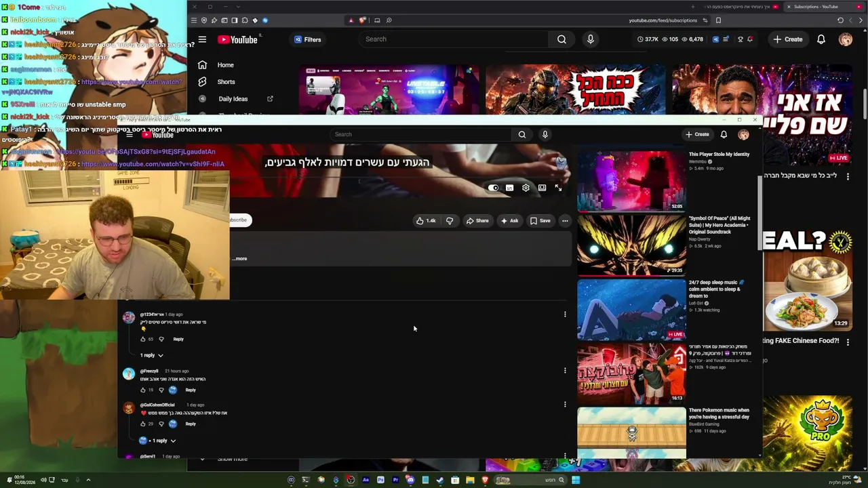This screenshot has width=868, height=488.
Task: Like the @Freezy8 comment
Action: point(143,390)
